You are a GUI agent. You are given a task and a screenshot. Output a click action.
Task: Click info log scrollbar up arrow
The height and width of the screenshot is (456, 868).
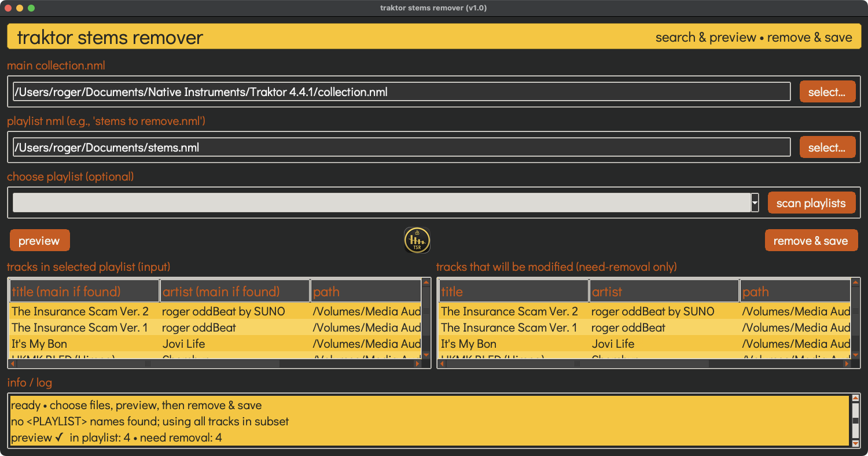pyautogui.click(x=856, y=399)
